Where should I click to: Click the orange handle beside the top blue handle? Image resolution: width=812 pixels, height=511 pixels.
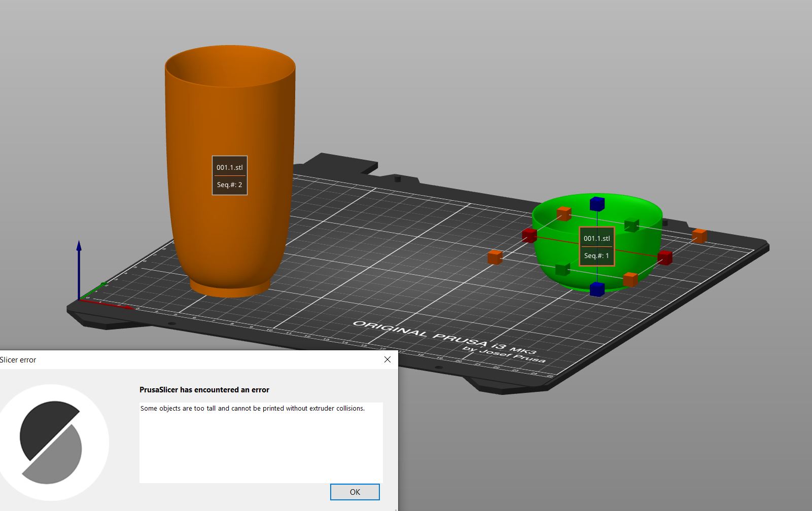pyautogui.click(x=564, y=213)
